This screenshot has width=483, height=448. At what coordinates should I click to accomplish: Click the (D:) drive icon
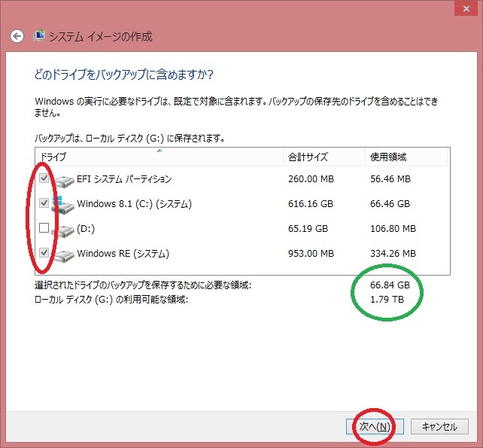(63, 231)
